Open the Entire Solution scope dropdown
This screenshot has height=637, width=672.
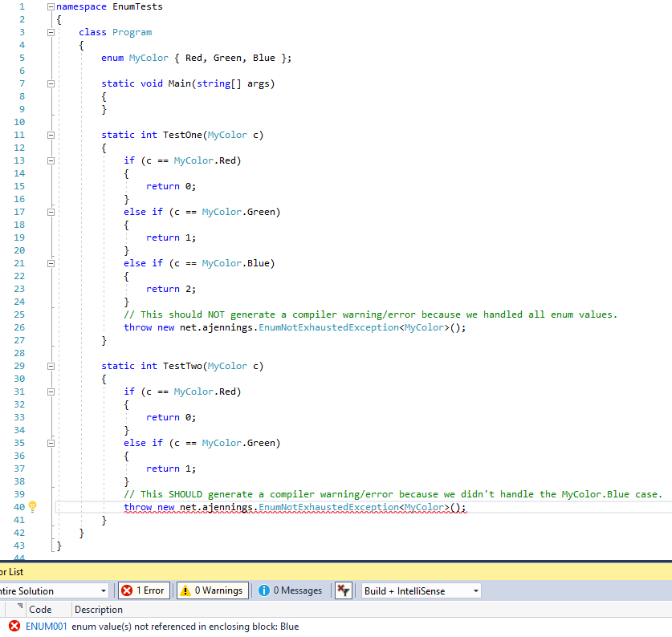[x=53, y=591]
